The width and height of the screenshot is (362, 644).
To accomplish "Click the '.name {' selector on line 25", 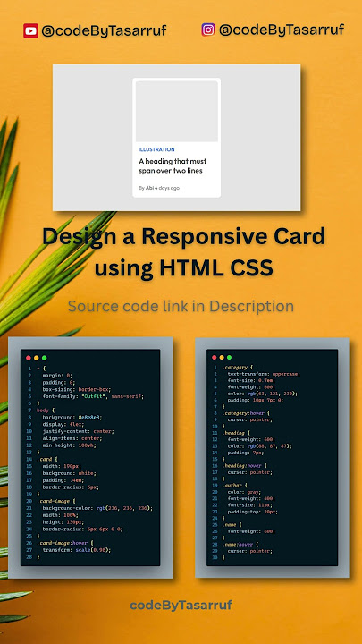I will point(233,525).
